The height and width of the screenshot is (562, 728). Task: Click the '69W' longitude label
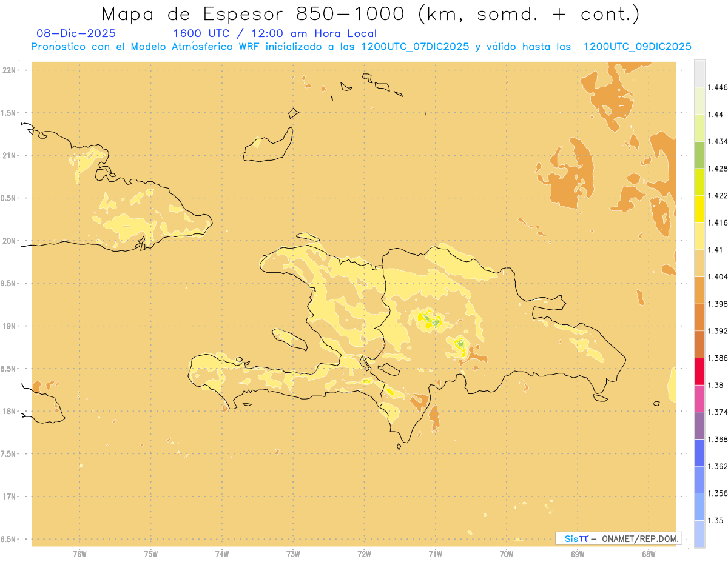pos(578,554)
